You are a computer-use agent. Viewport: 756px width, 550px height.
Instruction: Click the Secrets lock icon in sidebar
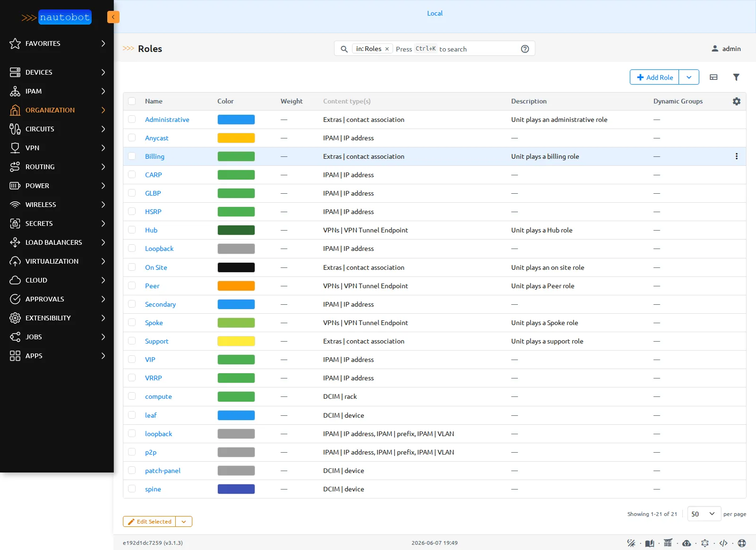click(x=15, y=223)
